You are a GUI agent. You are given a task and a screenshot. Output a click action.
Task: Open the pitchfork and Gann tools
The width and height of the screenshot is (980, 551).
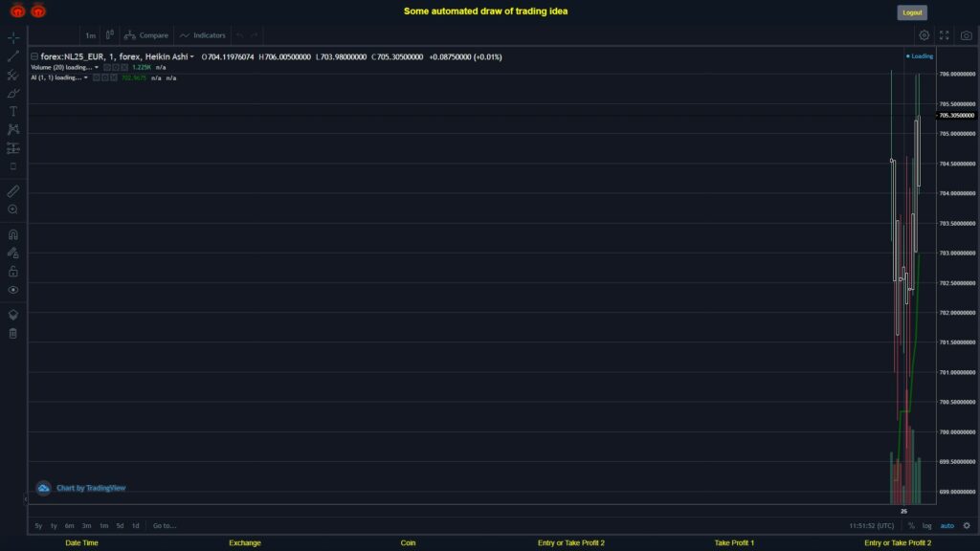tap(13, 75)
